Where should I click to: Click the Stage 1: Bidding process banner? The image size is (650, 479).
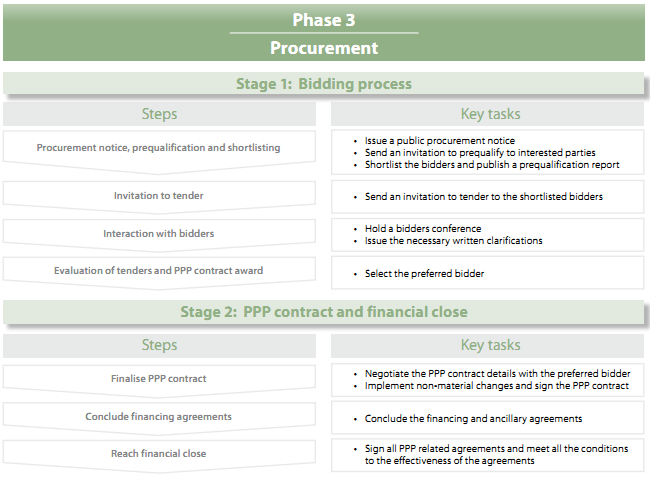coord(324,84)
